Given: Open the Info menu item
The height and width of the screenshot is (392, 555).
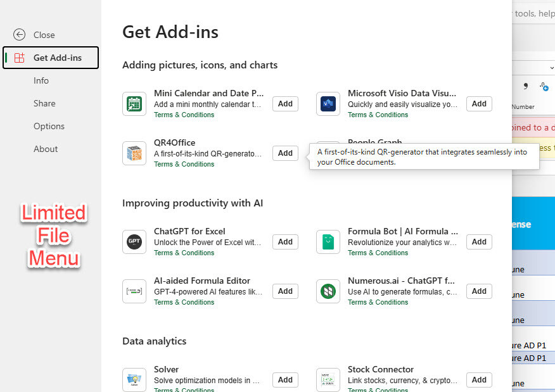Looking at the screenshot, I should tap(41, 80).
